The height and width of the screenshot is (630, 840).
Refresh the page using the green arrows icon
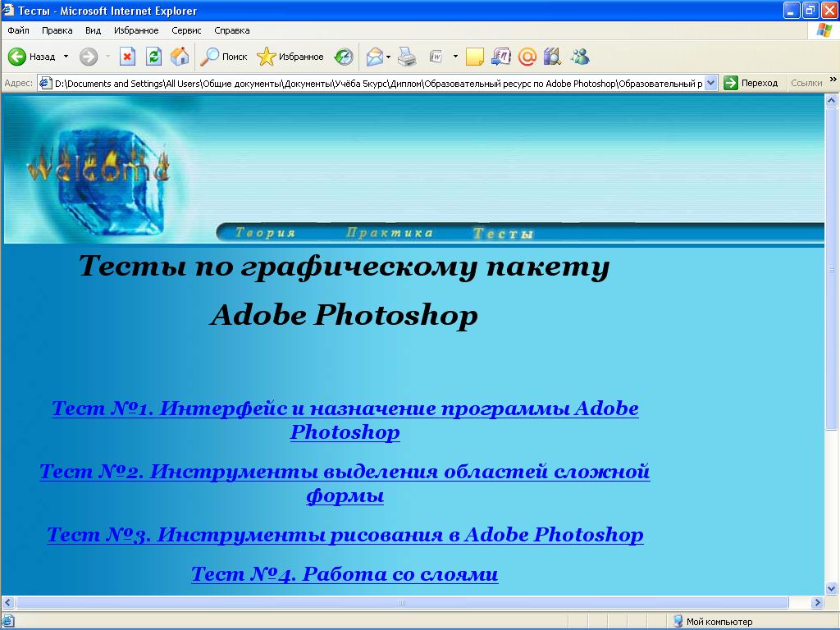[x=153, y=57]
